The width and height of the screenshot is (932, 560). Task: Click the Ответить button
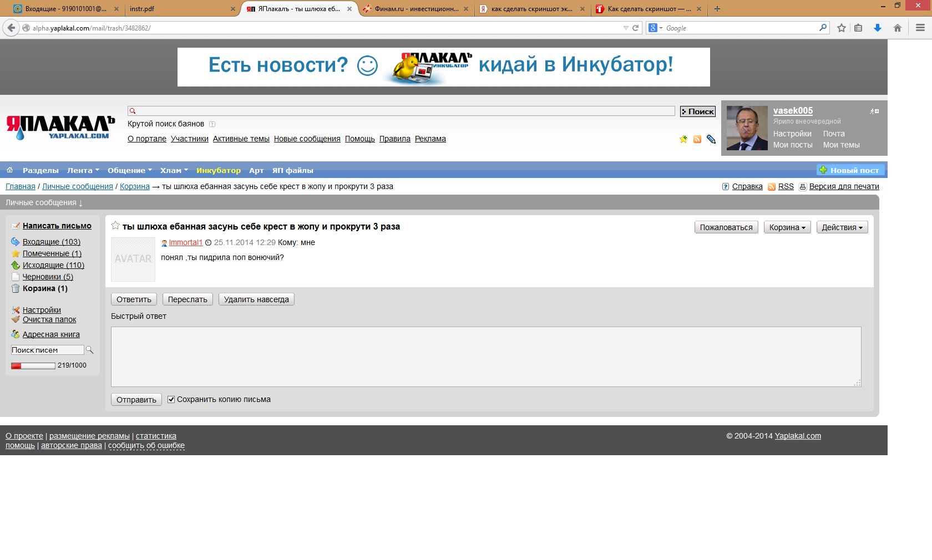pos(134,299)
